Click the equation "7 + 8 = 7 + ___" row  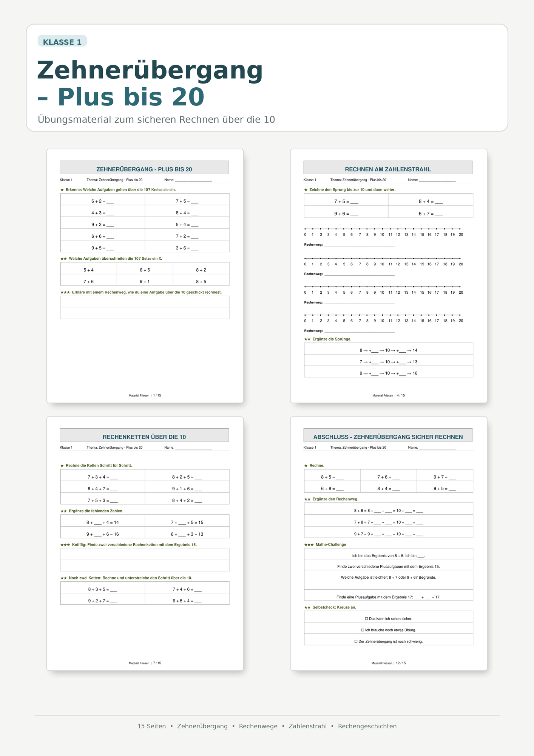click(389, 521)
